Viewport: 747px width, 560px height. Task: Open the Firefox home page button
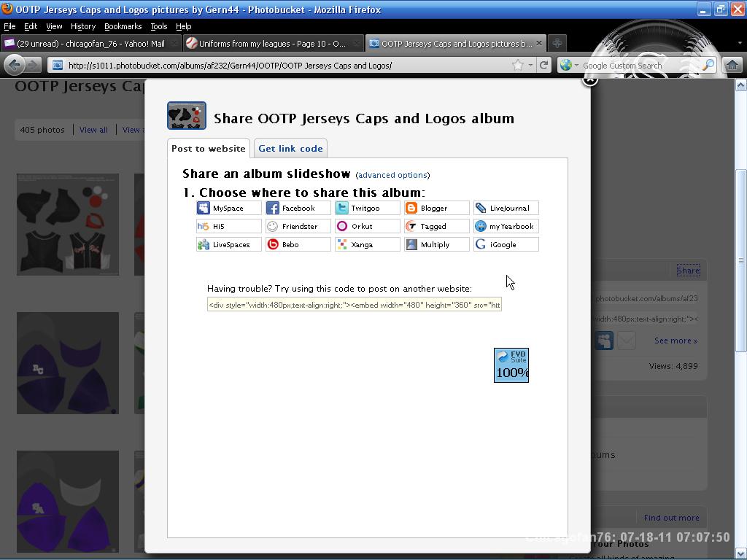click(x=732, y=65)
